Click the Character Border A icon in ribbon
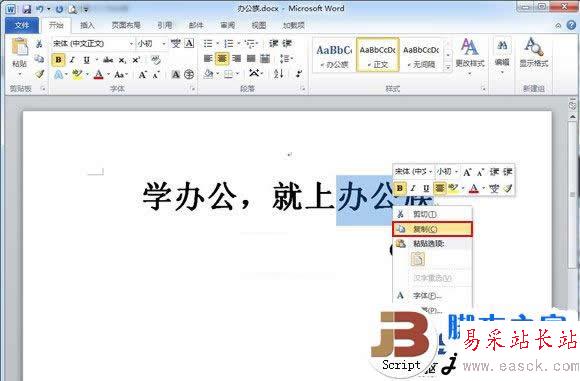Viewport: 580px width, 381px height. click(189, 44)
